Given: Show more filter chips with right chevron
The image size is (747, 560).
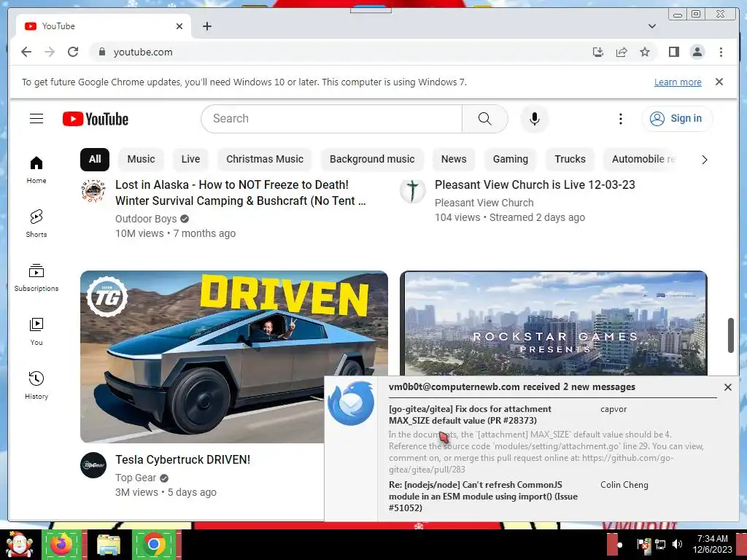Looking at the screenshot, I should click(704, 160).
